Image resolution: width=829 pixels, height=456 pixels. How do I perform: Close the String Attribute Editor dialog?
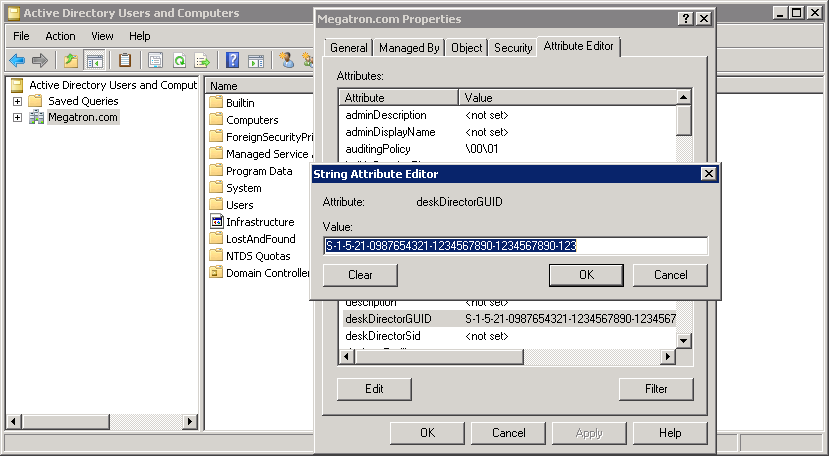(708, 174)
